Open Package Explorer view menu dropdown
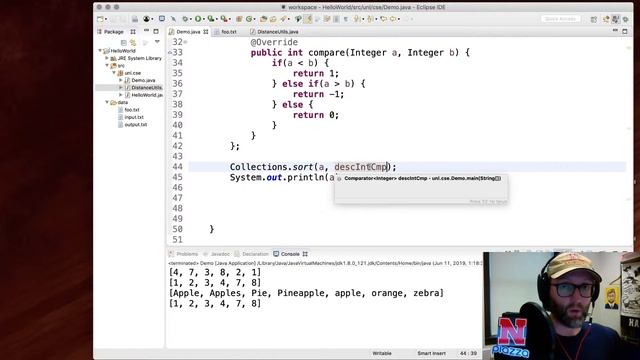Screen dimensions: 640x360 point(157,42)
